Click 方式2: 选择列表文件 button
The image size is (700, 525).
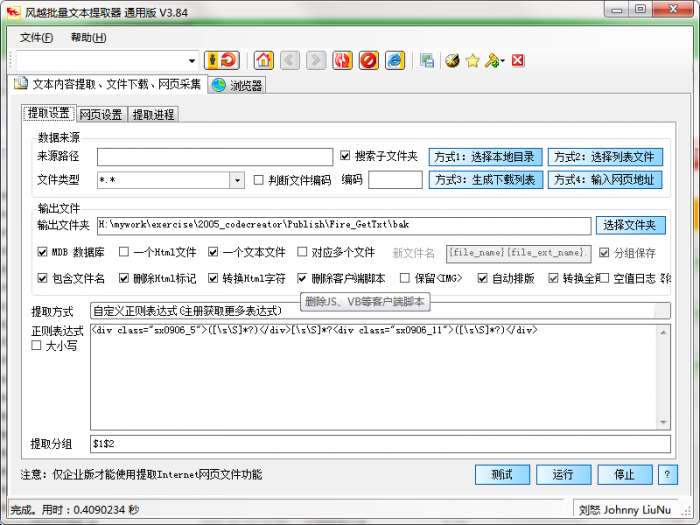click(605, 157)
